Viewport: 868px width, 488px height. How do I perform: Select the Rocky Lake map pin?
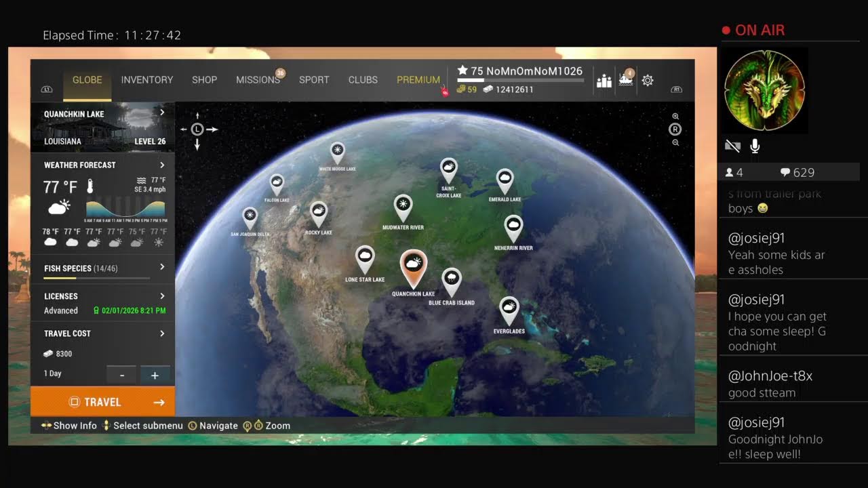318,214
